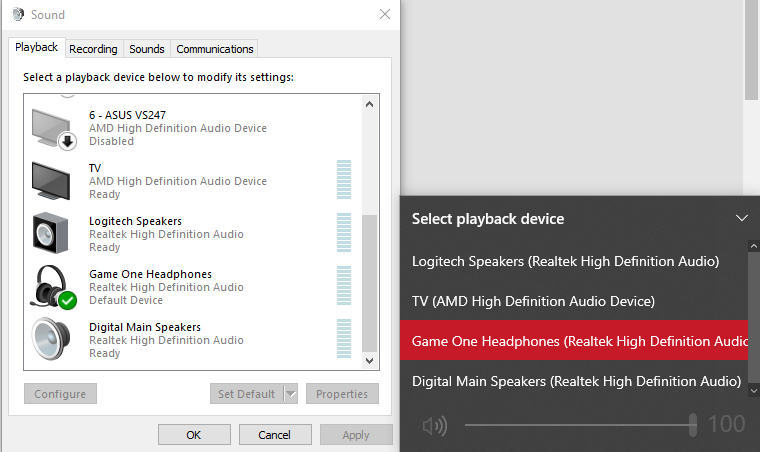Select the '6 - ASUS VS247' device name
The image size is (760, 452).
click(x=127, y=115)
